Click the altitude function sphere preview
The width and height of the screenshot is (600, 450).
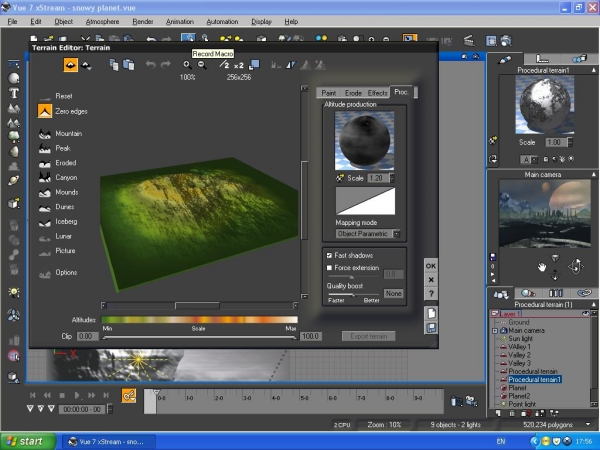click(364, 140)
